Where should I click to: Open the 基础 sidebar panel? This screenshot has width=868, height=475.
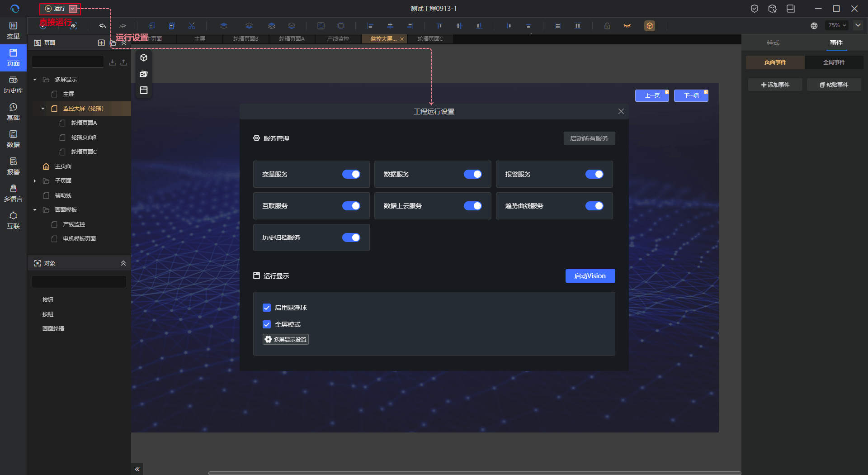click(13, 112)
